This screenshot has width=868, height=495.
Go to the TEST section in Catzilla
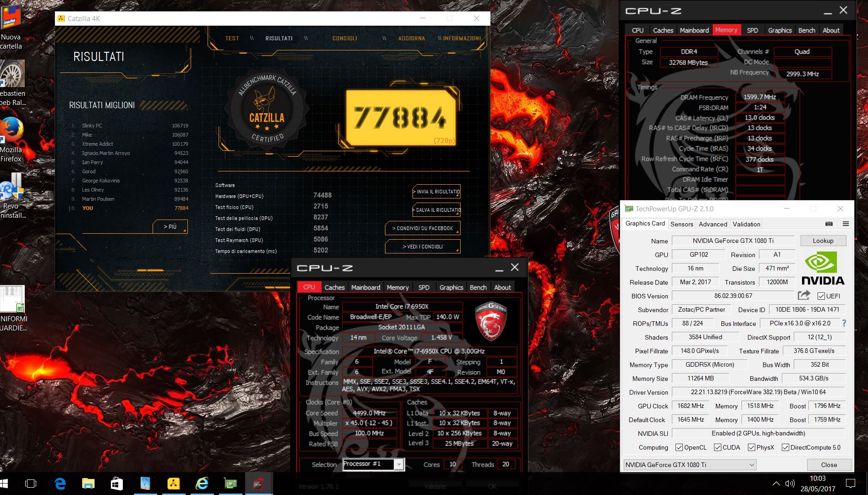pos(232,38)
